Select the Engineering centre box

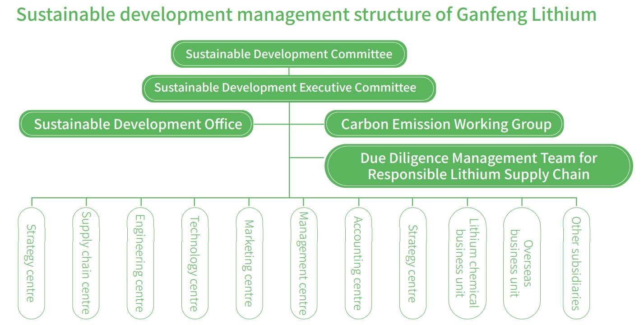140,263
